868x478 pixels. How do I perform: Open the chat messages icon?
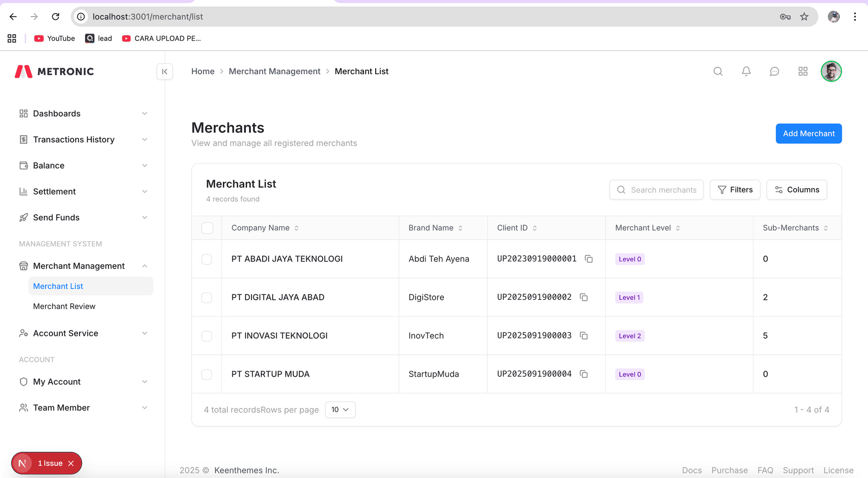coord(774,71)
